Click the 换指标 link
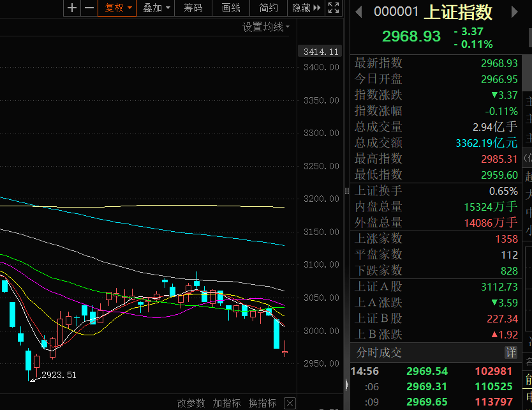 262,403
